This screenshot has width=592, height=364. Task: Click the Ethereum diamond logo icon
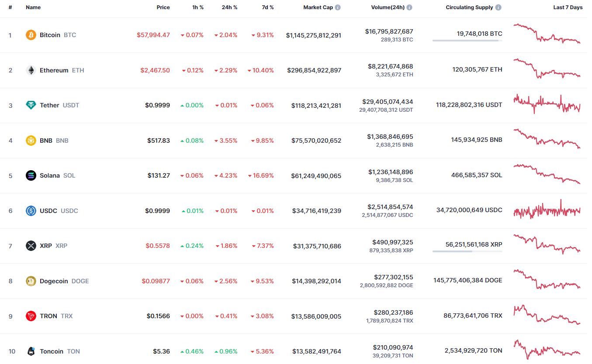pos(31,70)
